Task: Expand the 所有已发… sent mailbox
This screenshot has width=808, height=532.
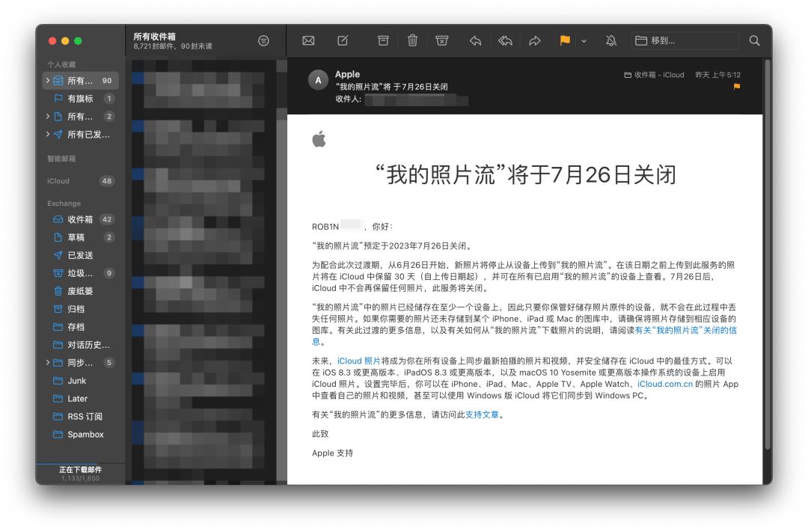Action: (x=48, y=135)
